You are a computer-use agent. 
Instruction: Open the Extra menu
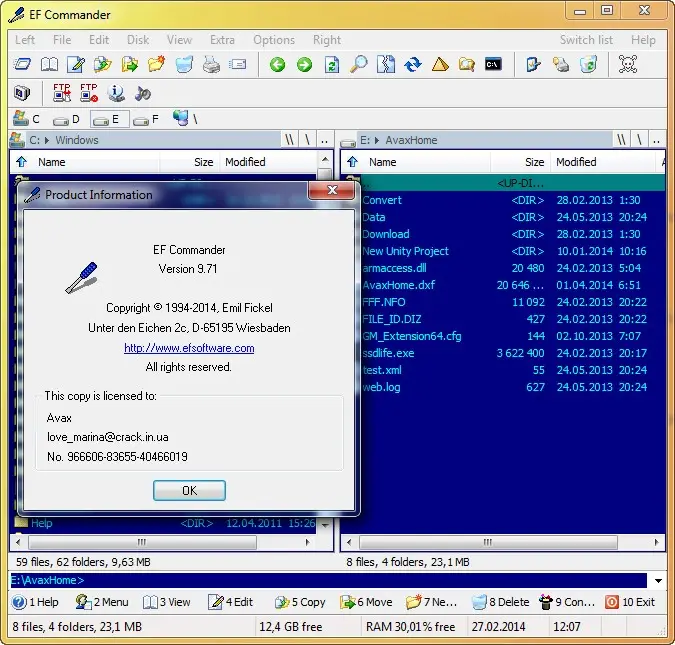(222, 40)
